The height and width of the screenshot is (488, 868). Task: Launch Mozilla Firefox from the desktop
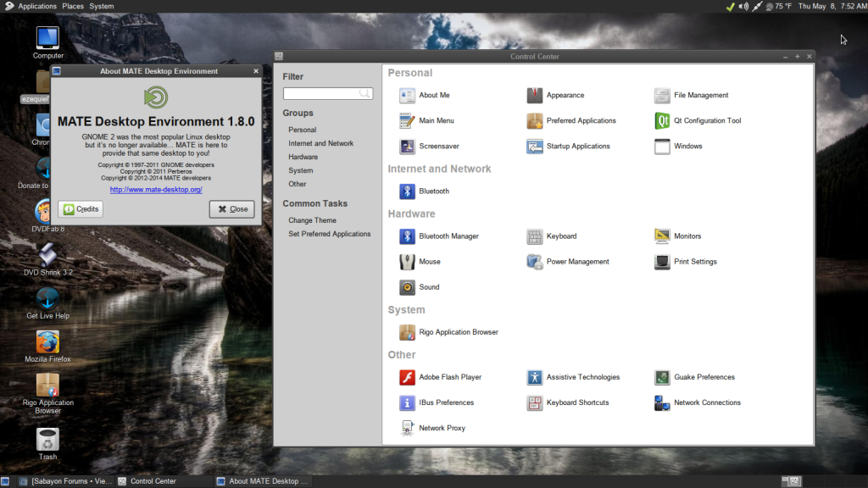(x=47, y=341)
